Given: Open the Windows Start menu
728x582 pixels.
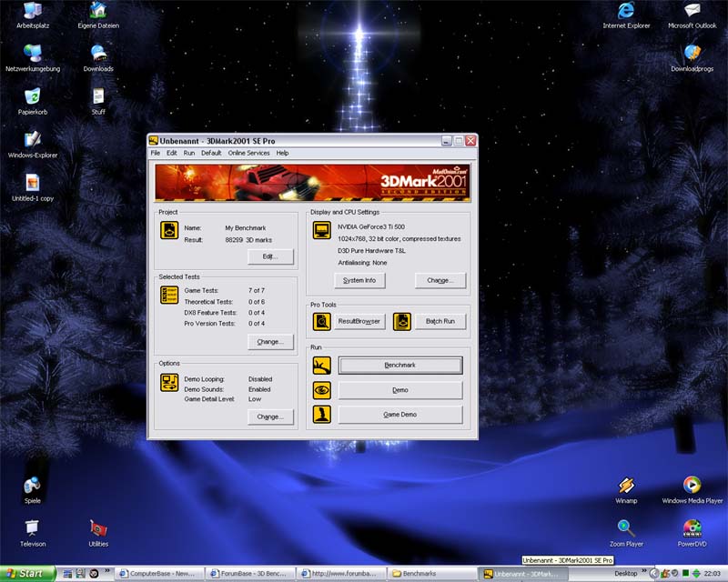Looking at the screenshot, I should (x=27, y=574).
